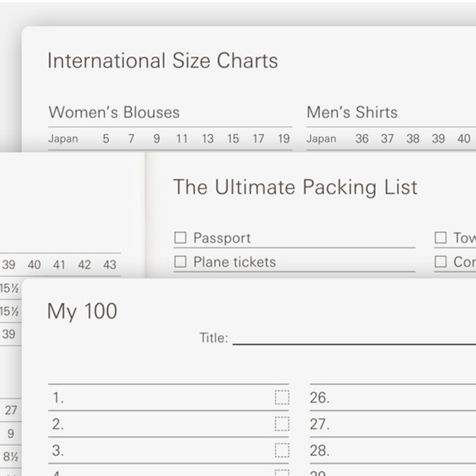Viewport: 476px width, 476px height.
Task: Select size 7 in Women's Blouses
Action: [131, 139]
